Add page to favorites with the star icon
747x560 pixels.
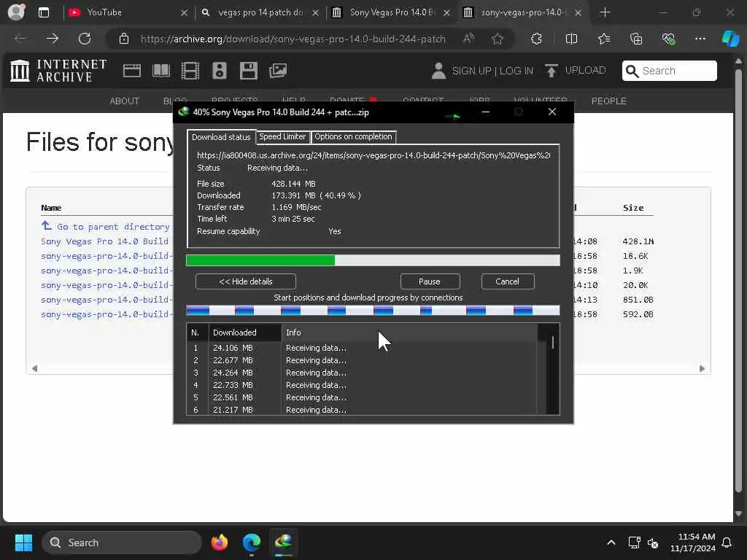tap(498, 39)
